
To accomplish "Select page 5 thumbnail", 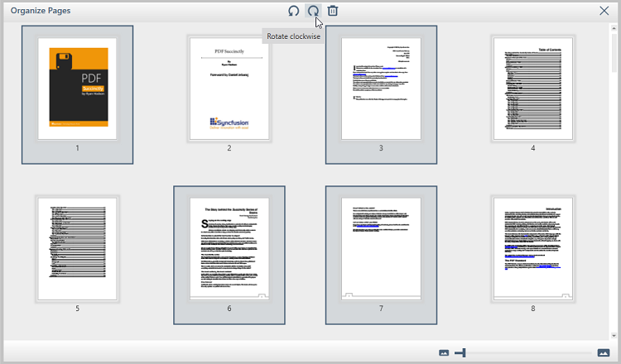I will [x=78, y=248].
